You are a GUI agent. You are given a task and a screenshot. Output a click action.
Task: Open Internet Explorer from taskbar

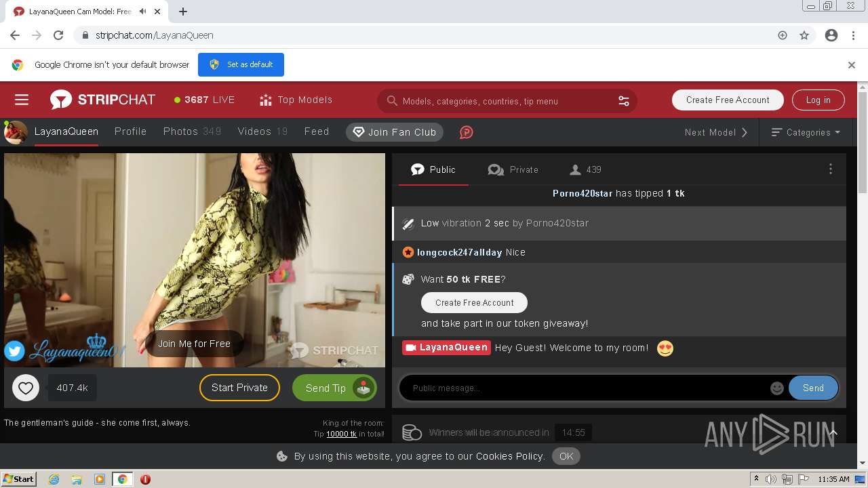coord(54,479)
